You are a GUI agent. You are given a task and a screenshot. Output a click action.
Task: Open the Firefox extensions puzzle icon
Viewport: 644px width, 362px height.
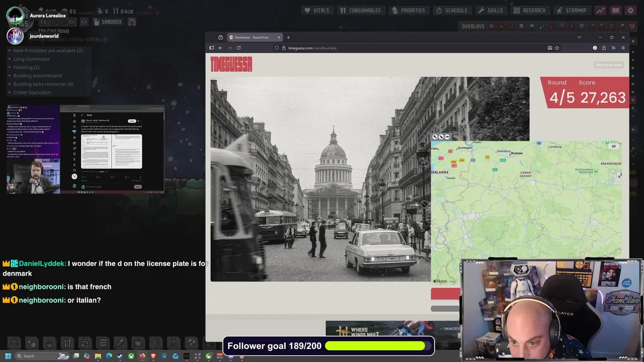click(x=604, y=48)
